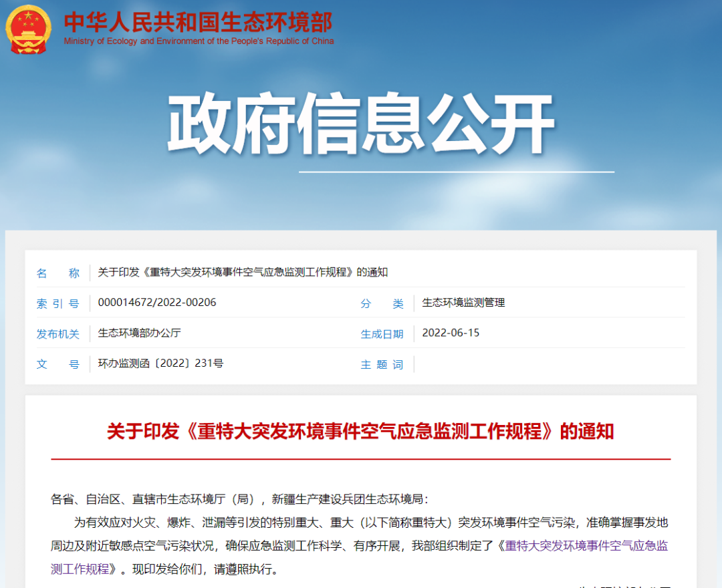
Task: Click the paragraph starting 为有效应对火灾
Action: click(x=359, y=546)
